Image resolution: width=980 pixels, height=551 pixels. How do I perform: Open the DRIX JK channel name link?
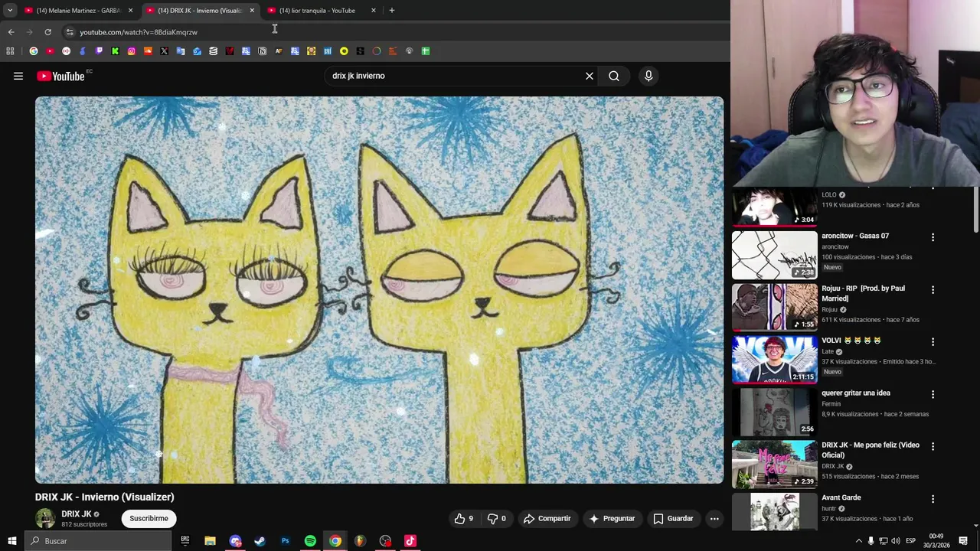tap(77, 514)
